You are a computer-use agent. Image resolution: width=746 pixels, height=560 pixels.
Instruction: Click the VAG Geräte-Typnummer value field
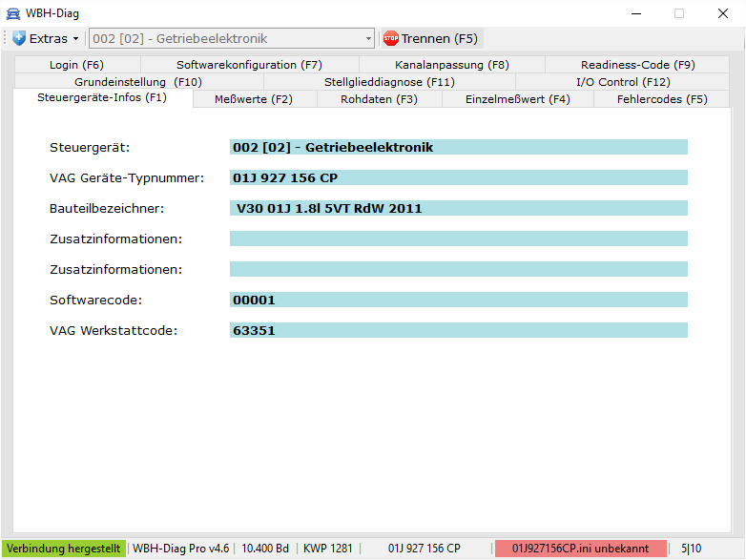tap(458, 178)
